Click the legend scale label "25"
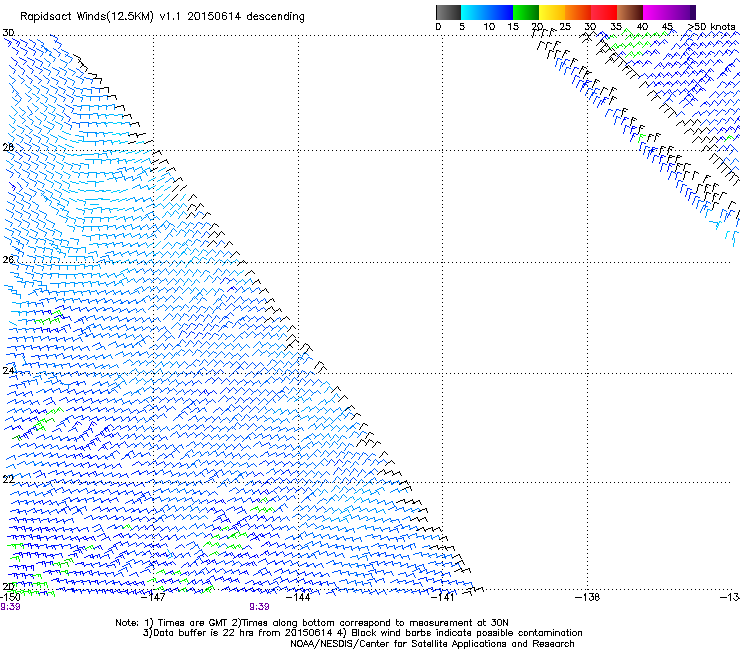The image size is (740, 650). tap(565, 27)
